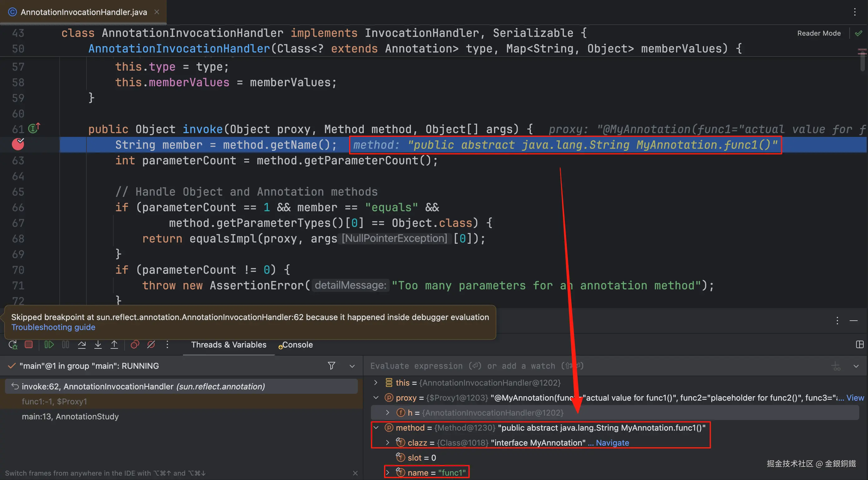Collapse the 'proxy' variable node
Viewport: 868px width, 480px height.
coord(376,398)
